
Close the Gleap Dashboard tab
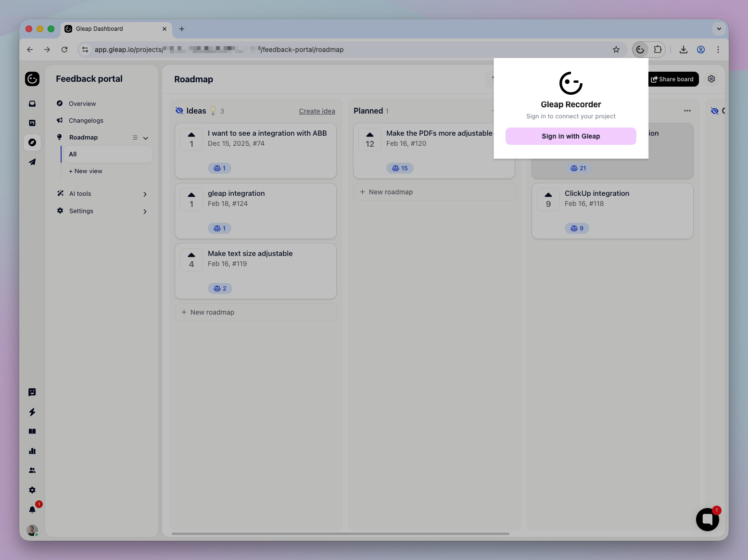click(x=165, y=29)
